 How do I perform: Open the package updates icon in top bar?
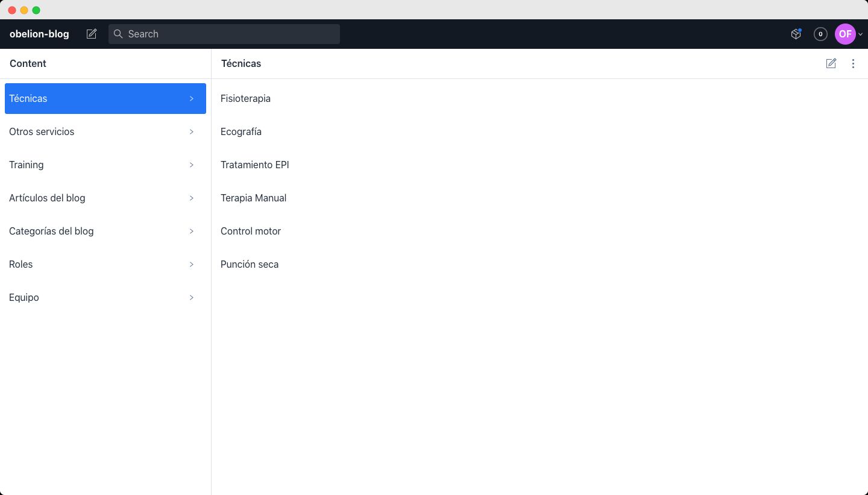coord(796,34)
